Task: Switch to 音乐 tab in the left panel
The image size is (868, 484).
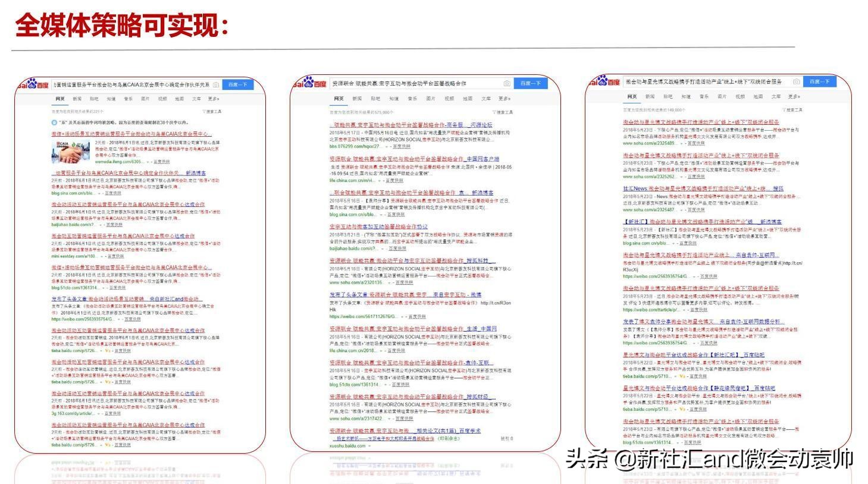Action: tap(129, 99)
